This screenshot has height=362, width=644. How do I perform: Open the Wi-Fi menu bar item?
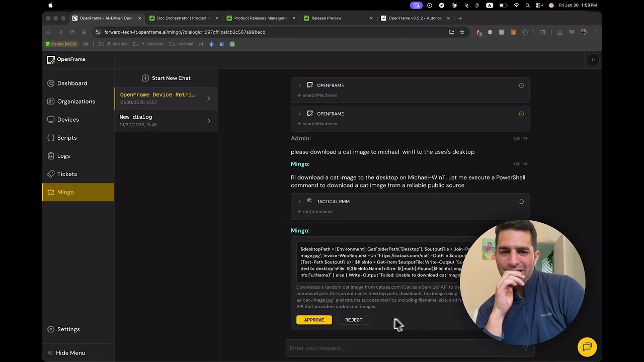516,6
